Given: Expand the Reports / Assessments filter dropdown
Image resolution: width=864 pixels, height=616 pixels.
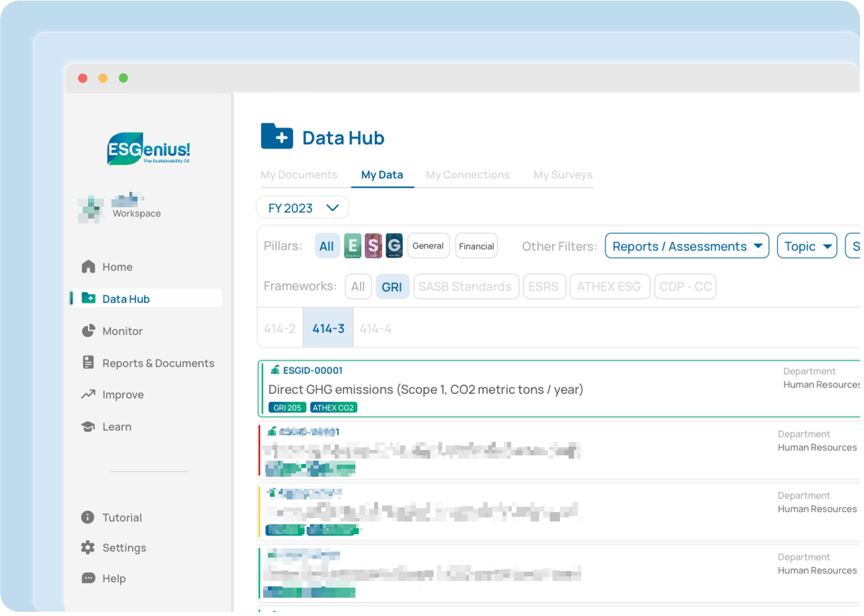Looking at the screenshot, I should pyautogui.click(x=687, y=246).
